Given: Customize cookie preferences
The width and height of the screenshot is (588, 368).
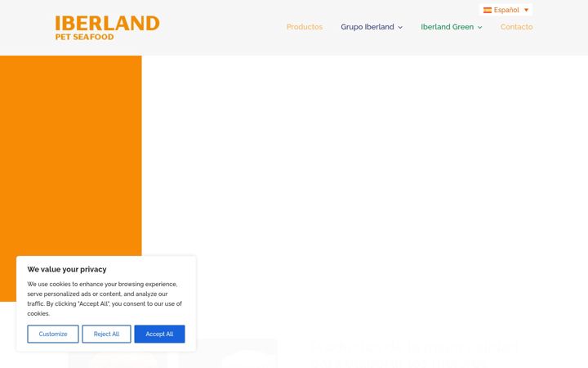Looking at the screenshot, I should (53, 334).
